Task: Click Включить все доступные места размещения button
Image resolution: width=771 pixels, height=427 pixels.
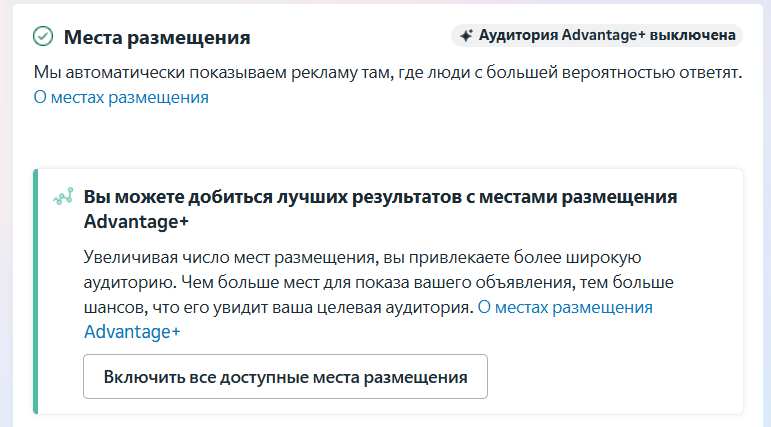Action: point(285,376)
